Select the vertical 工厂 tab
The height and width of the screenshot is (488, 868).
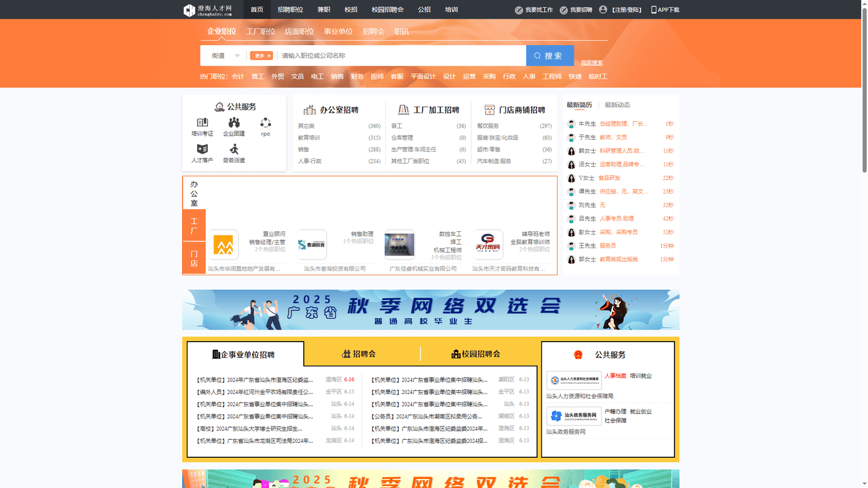[x=194, y=226]
